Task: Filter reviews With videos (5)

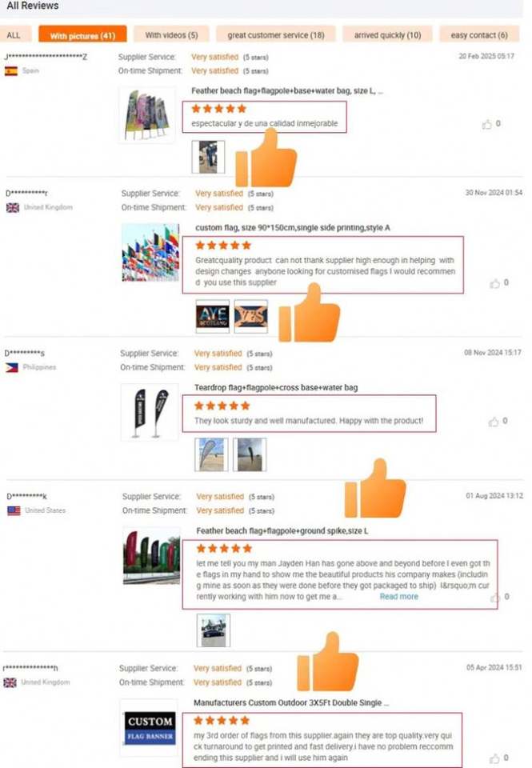Action: point(171,34)
